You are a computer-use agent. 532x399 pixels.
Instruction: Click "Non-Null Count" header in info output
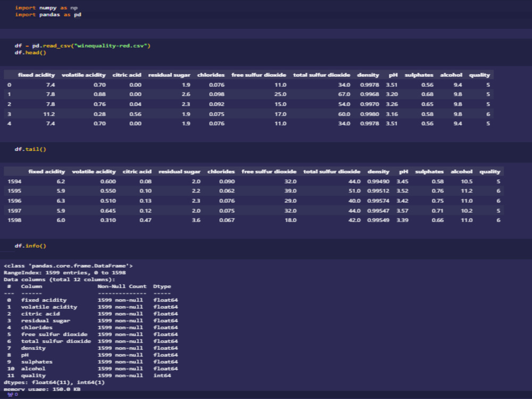coord(122,286)
